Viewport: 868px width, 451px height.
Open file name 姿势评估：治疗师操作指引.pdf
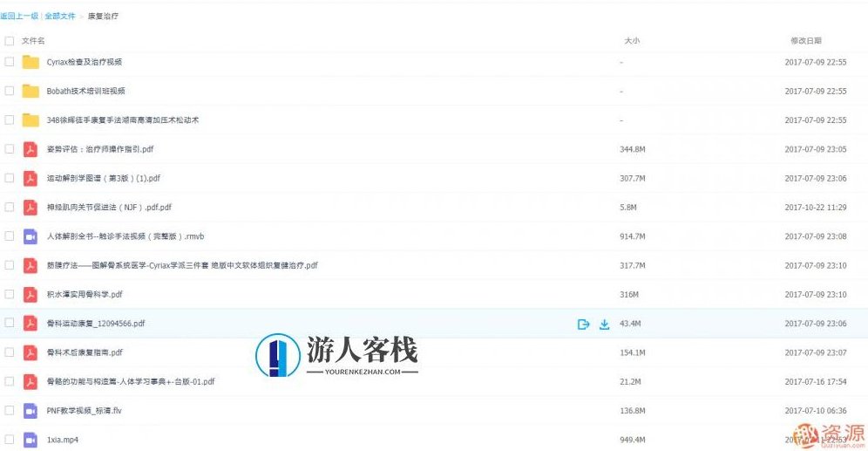tap(100, 149)
